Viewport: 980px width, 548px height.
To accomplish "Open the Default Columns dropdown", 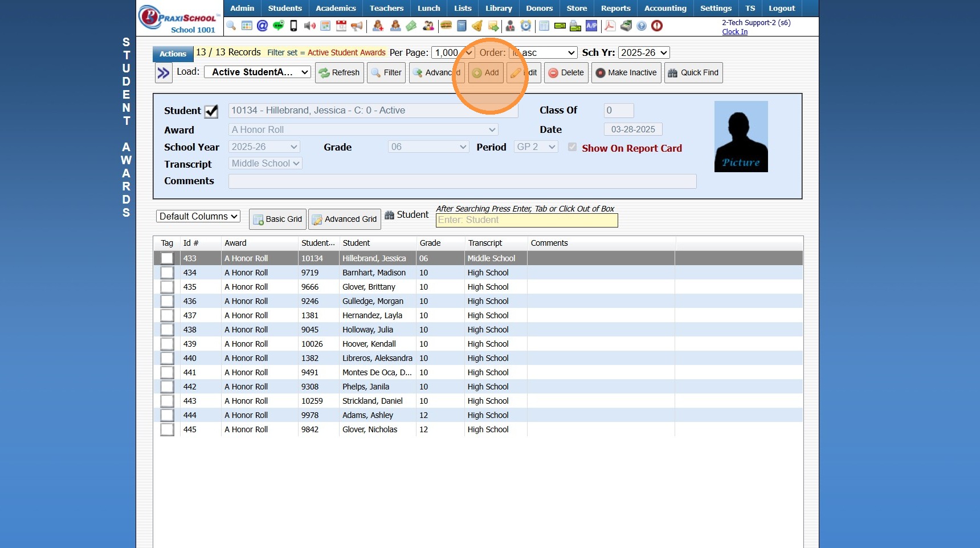I will coord(198,216).
